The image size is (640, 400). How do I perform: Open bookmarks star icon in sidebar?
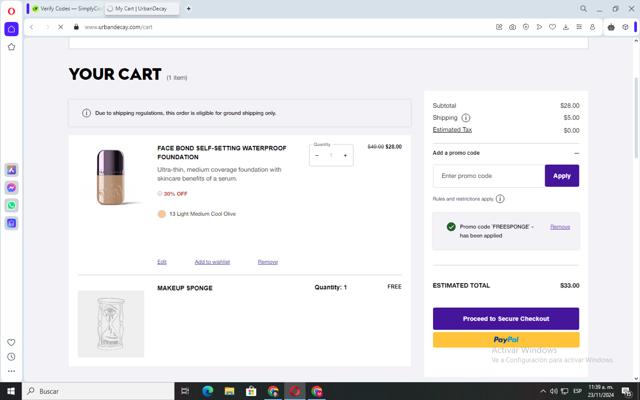(11, 47)
